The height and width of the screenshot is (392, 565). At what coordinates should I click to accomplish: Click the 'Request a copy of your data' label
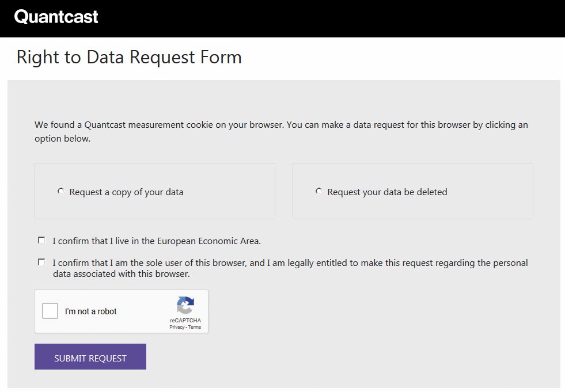126,192
